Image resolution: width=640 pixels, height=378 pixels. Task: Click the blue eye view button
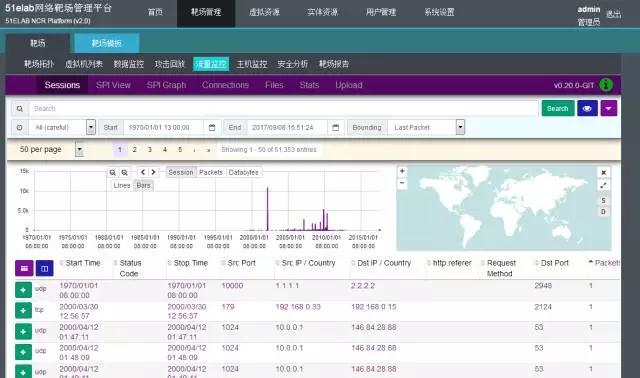point(587,109)
